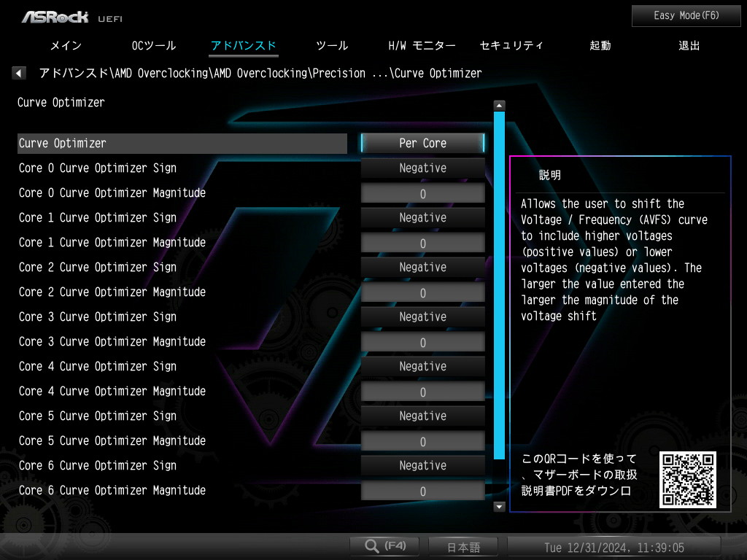Open Core 2 Curve Optimizer Sign dropdown
The height and width of the screenshot is (560, 747).
point(422,267)
